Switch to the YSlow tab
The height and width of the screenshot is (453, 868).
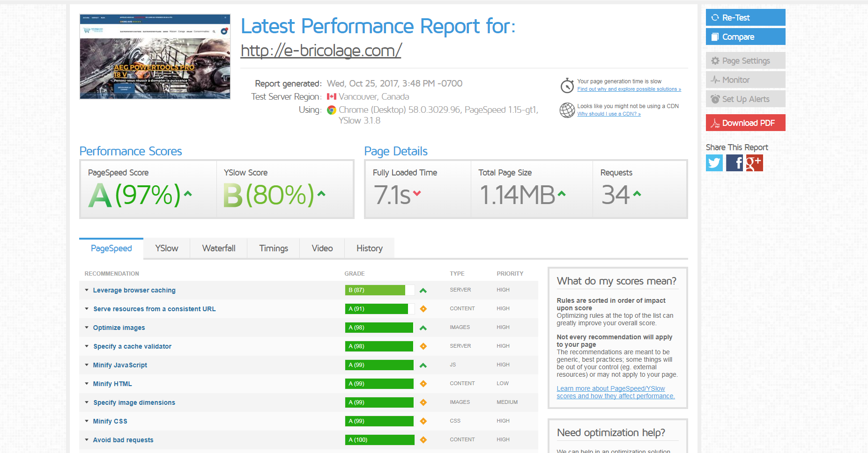[x=167, y=248]
